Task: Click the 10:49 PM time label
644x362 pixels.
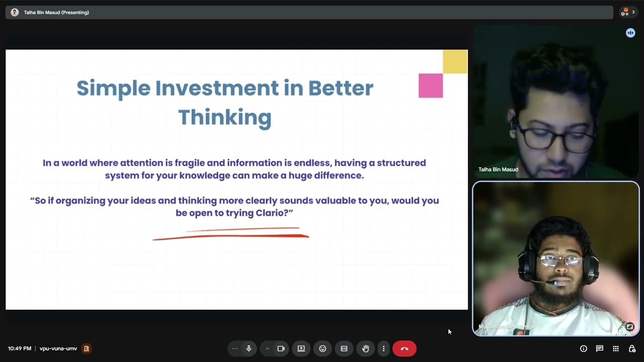Action: click(20, 348)
